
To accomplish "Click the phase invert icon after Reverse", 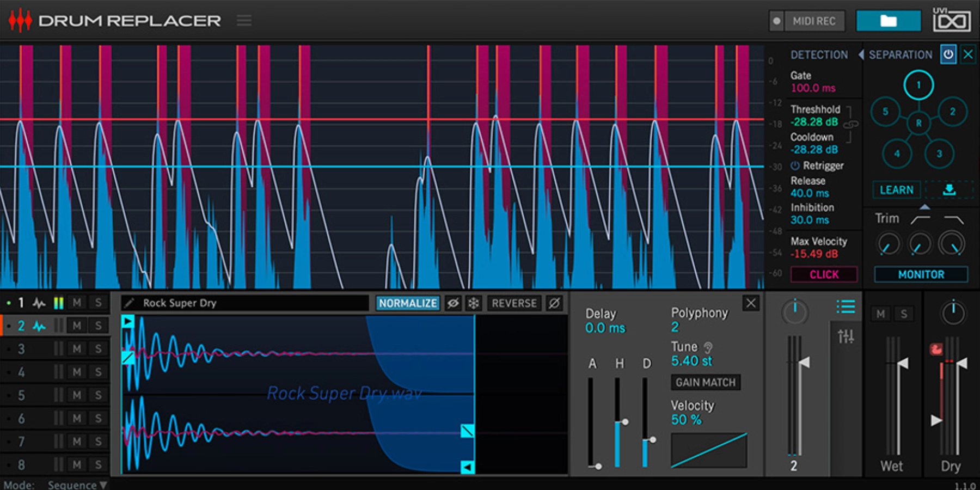I will point(554,303).
